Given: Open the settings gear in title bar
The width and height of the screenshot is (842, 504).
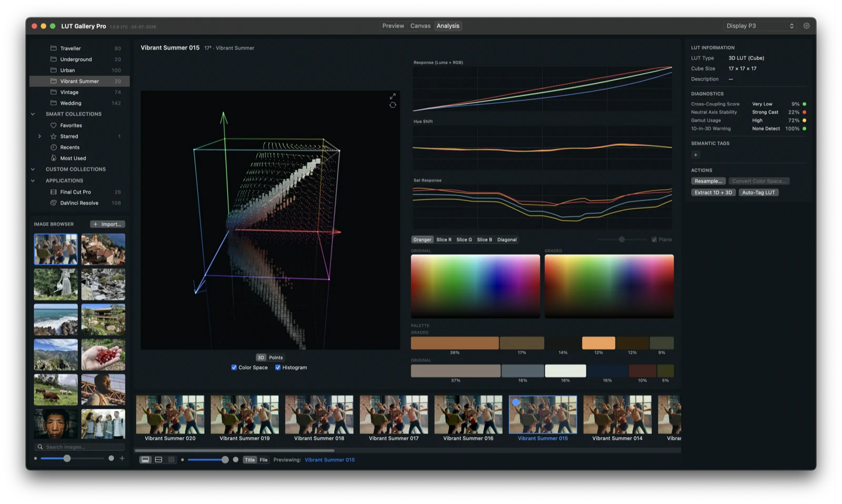Looking at the screenshot, I should 806,26.
